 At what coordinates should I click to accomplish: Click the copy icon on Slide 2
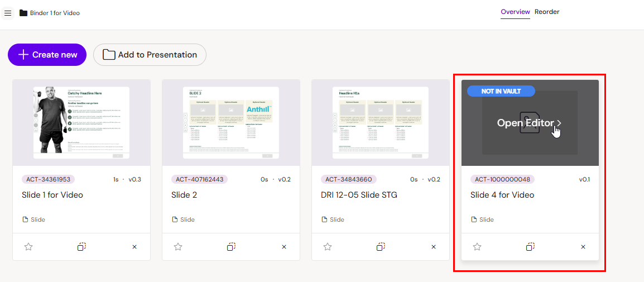click(x=231, y=247)
